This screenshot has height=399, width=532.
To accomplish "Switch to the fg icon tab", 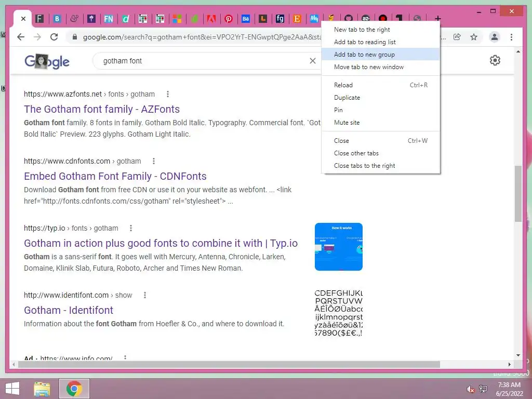I will pos(280,19).
